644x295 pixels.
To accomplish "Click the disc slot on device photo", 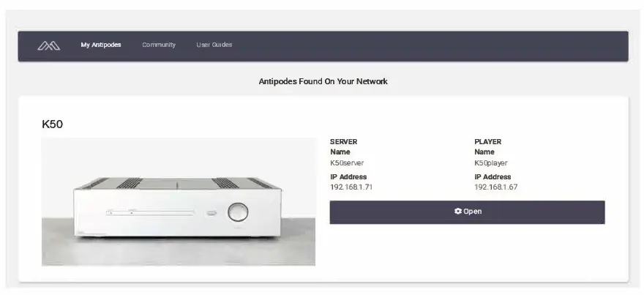I will (150, 212).
